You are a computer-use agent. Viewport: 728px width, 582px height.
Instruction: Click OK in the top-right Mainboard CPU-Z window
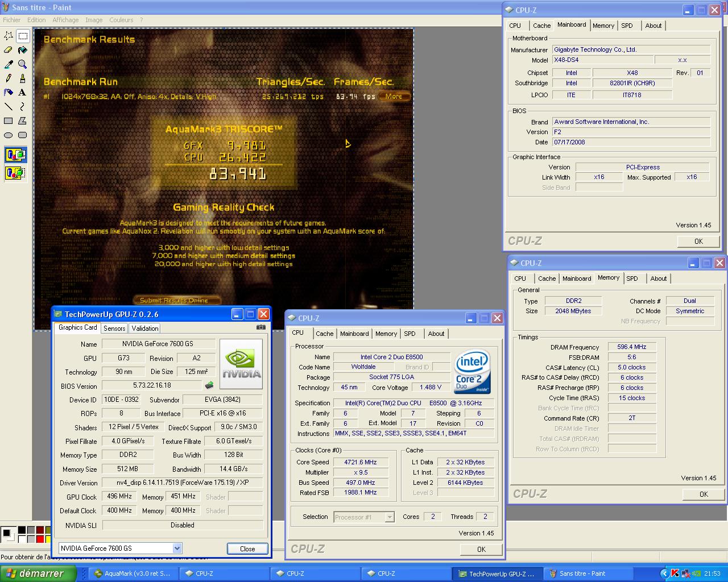[698, 241]
